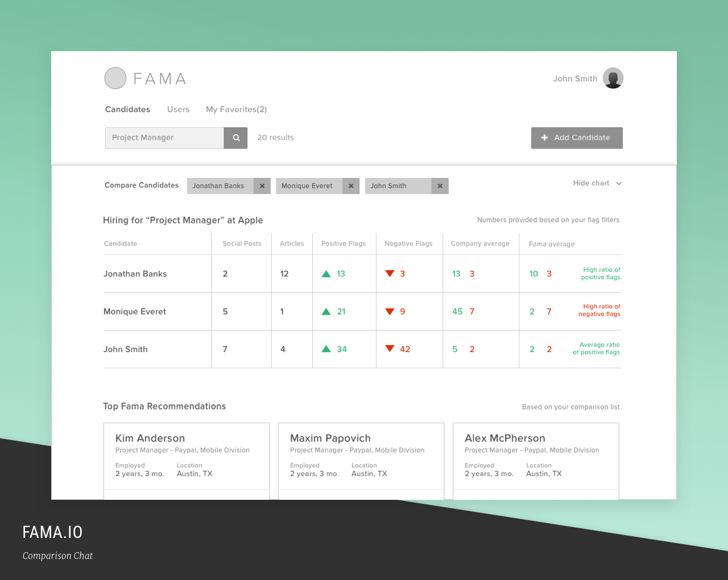Select the Candidates tab
728x580 pixels.
pyautogui.click(x=127, y=109)
